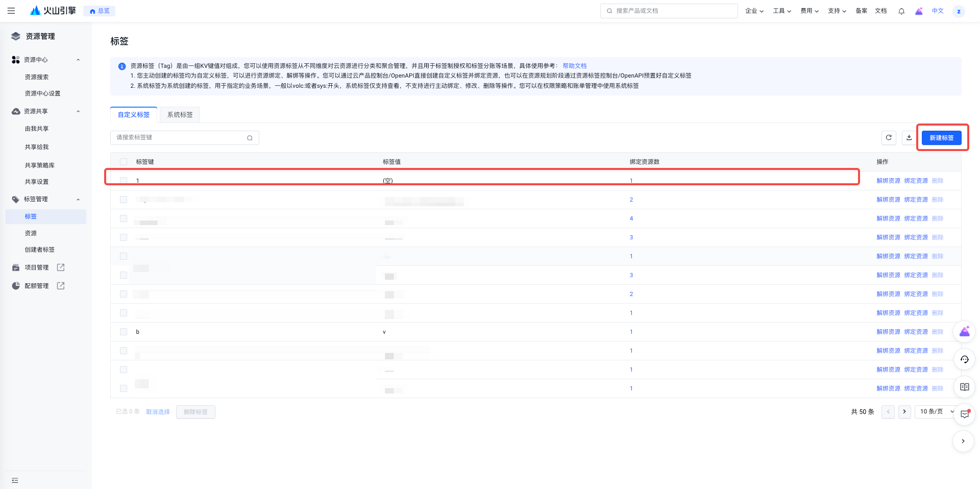Open 创建者标签 in the sidebar
This screenshot has height=489, width=980.
click(x=40, y=250)
